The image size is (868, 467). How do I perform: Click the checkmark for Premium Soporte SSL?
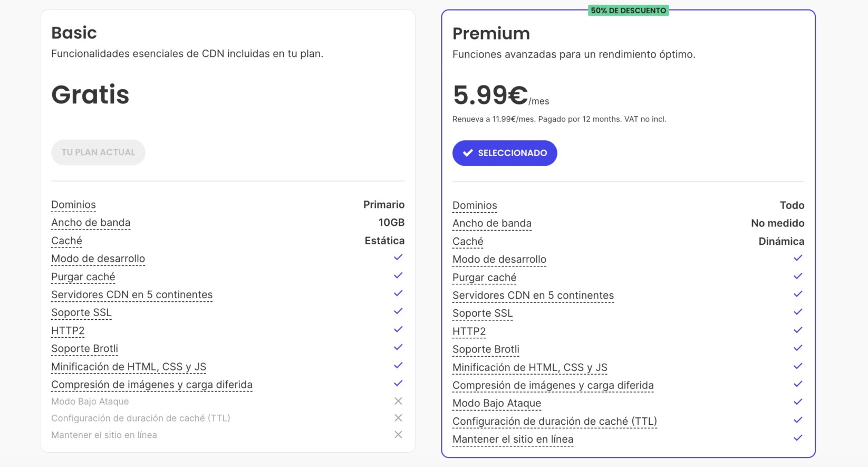[x=798, y=312]
